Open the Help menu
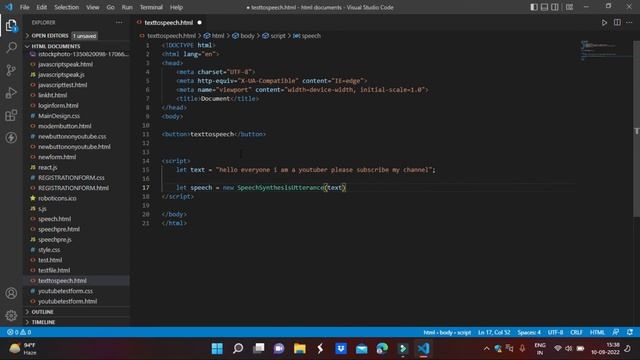 176,7
